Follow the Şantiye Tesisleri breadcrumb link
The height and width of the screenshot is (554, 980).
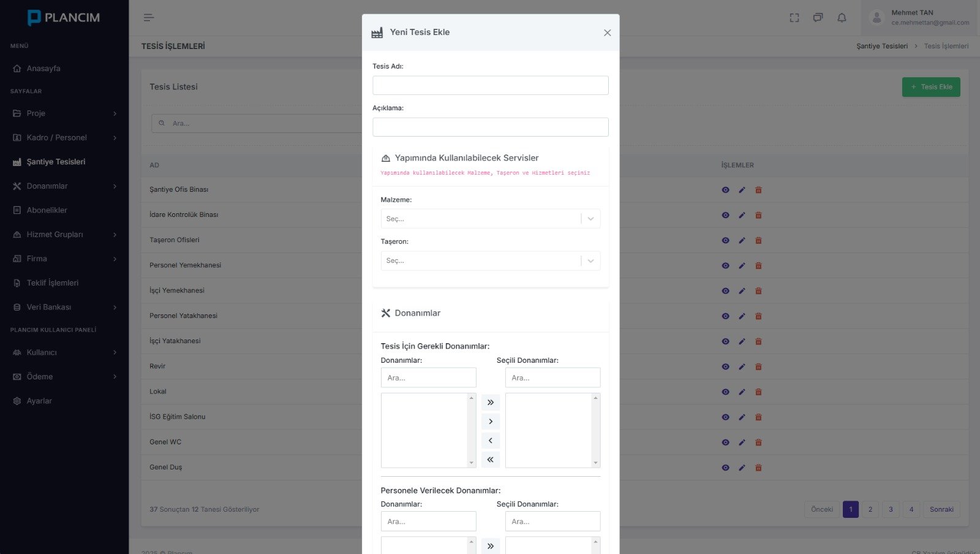pyautogui.click(x=882, y=46)
